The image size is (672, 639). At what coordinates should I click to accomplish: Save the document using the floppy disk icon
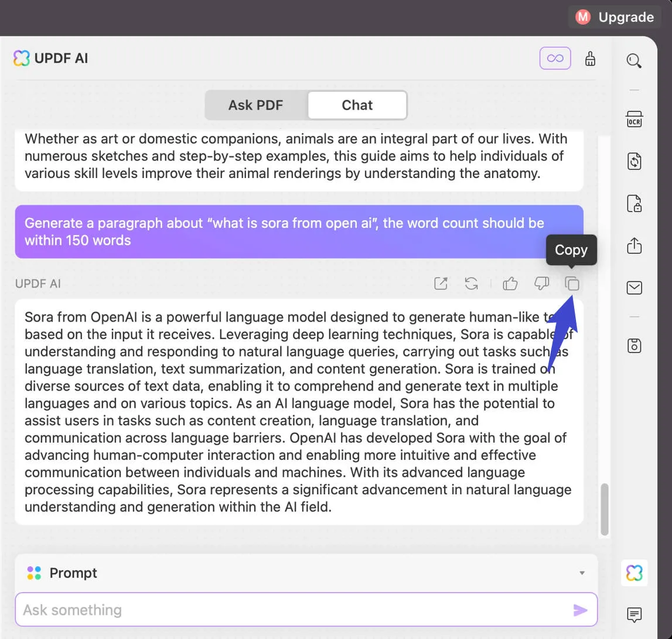tap(634, 346)
